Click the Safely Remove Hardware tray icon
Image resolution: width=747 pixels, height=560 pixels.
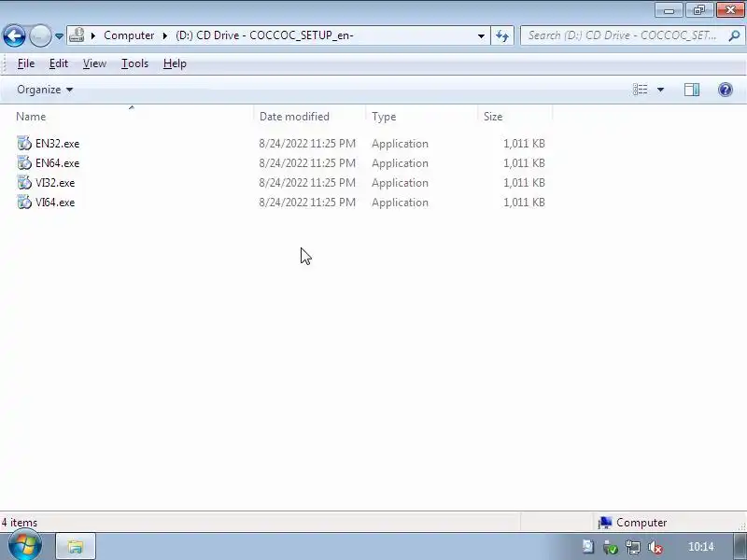tap(611, 547)
